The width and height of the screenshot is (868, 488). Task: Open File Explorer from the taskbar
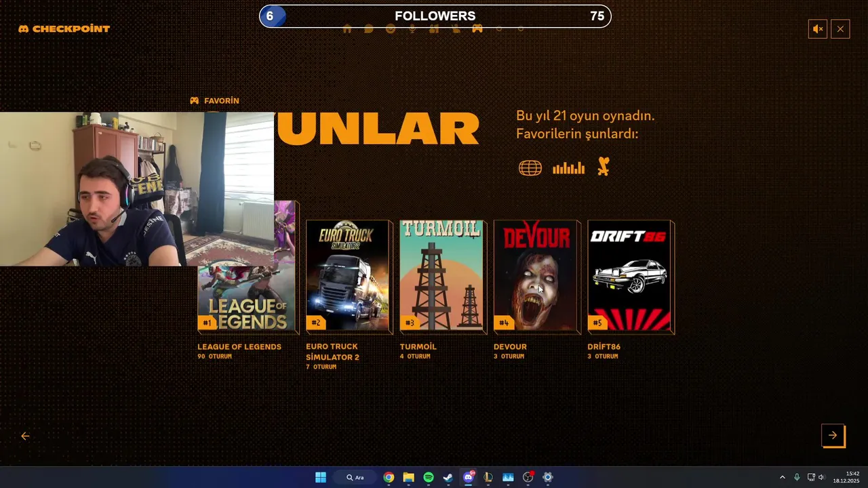tap(408, 477)
